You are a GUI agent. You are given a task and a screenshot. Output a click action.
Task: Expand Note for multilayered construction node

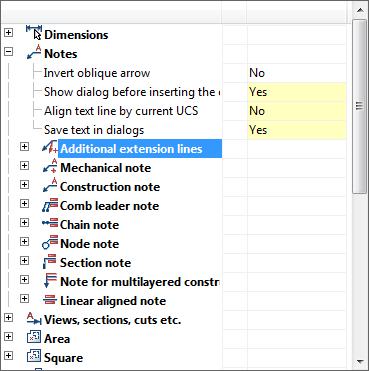point(24,279)
